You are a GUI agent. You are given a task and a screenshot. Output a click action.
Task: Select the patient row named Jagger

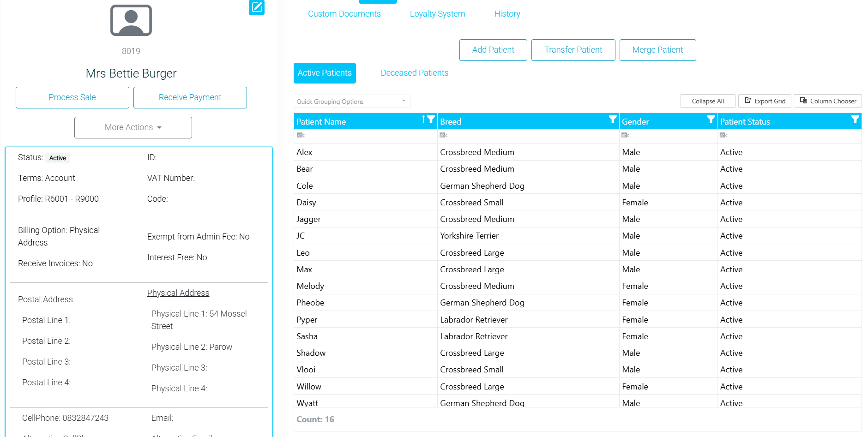578,219
